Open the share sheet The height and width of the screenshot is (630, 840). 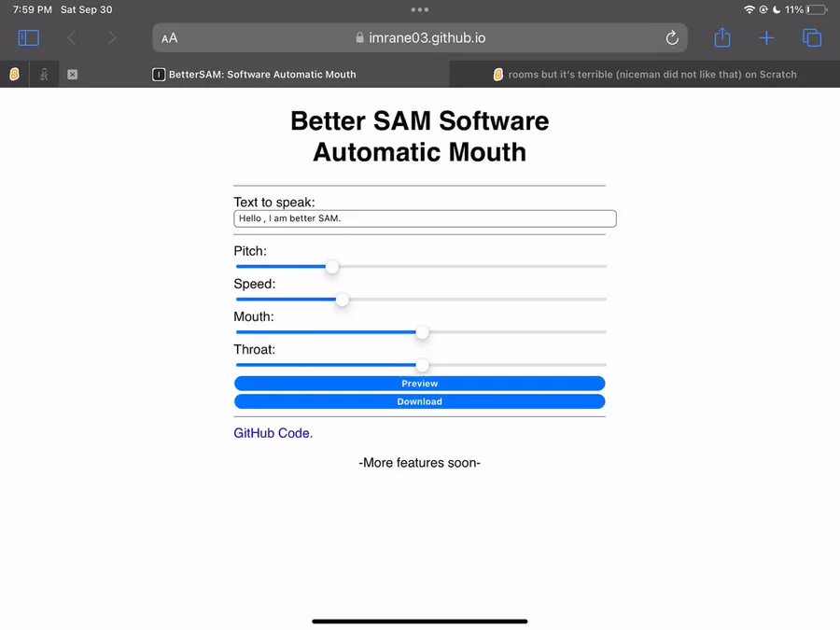(x=722, y=37)
